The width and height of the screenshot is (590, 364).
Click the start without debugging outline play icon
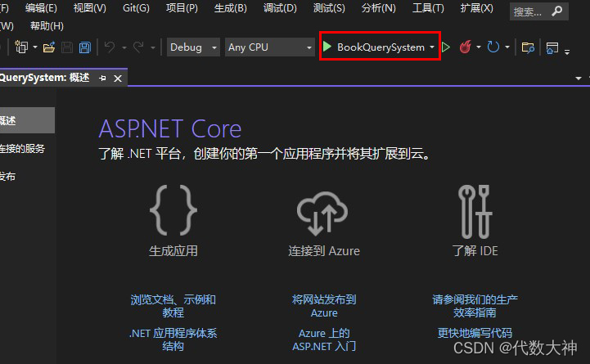click(446, 47)
